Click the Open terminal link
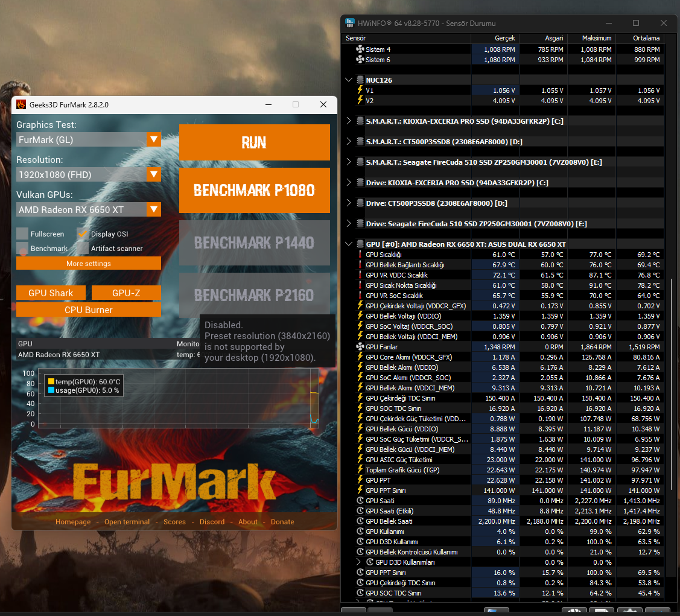The width and height of the screenshot is (680, 616). click(x=127, y=522)
